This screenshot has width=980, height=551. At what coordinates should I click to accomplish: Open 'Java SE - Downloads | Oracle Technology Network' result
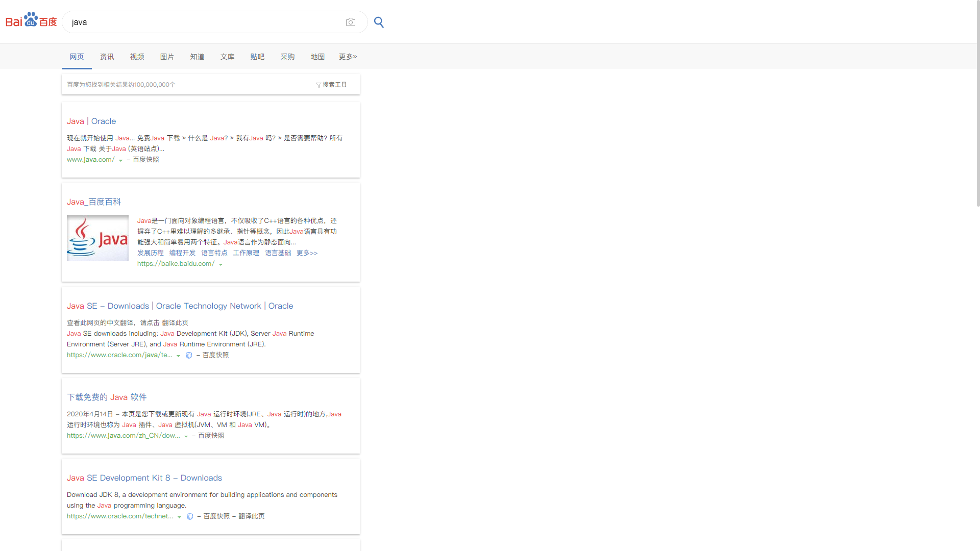click(180, 306)
